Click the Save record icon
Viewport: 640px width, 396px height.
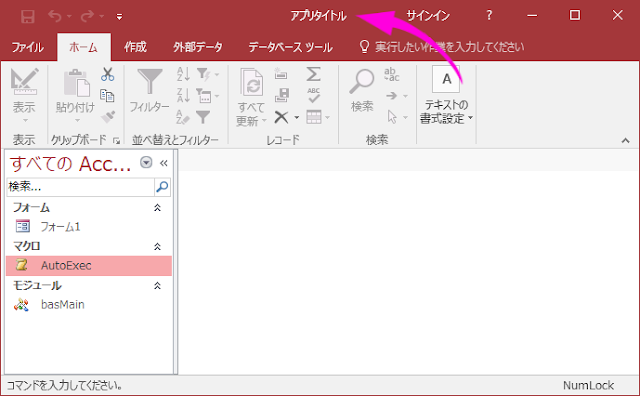[282, 96]
